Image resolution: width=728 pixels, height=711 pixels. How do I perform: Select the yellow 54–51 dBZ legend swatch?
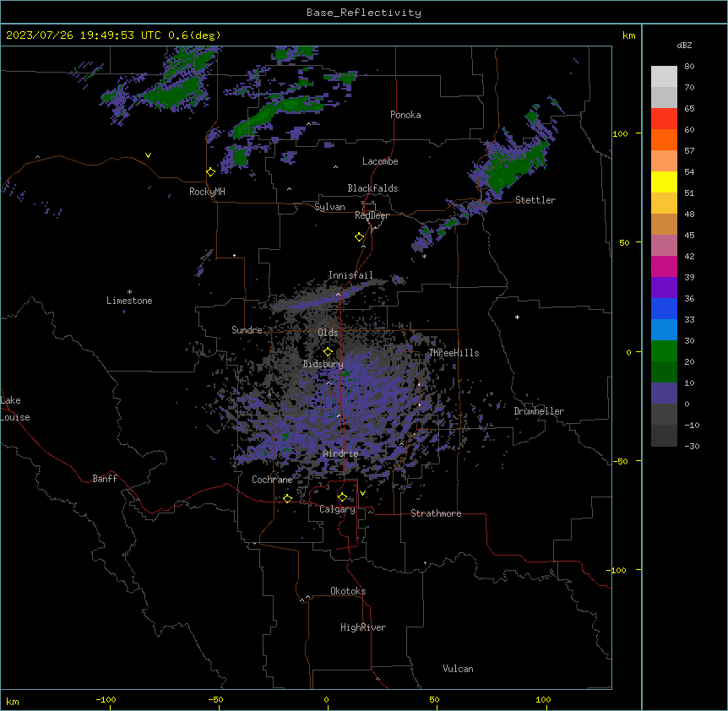(x=664, y=182)
